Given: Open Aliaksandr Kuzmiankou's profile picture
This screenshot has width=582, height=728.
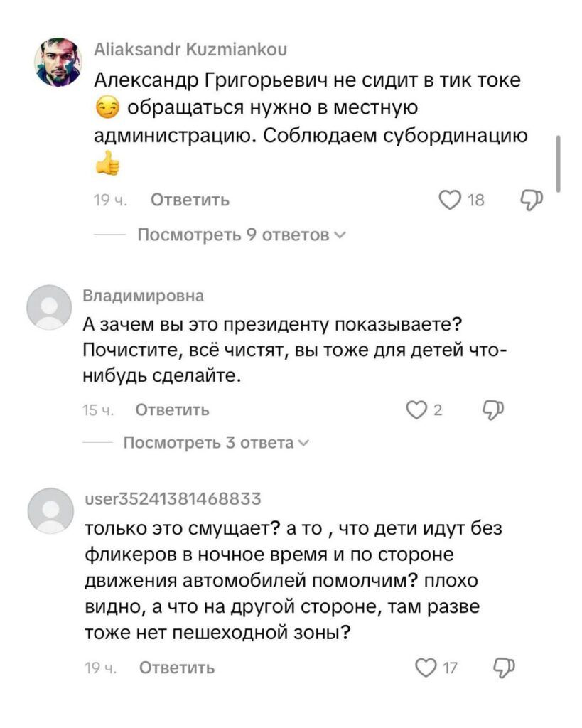Looking at the screenshot, I should pos(58,63).
